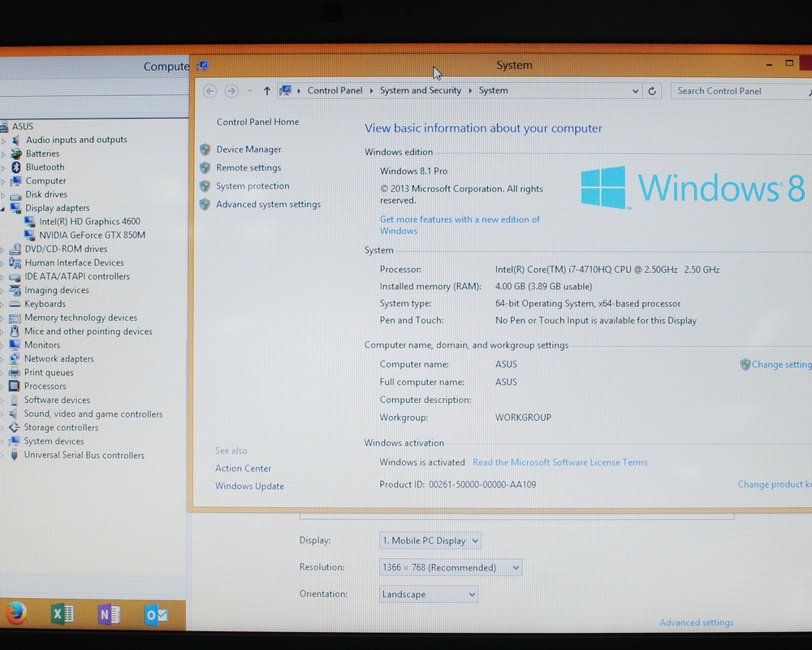Click the Bluetooth device icon
812x650 pixels.
click(x=16, y=167)
